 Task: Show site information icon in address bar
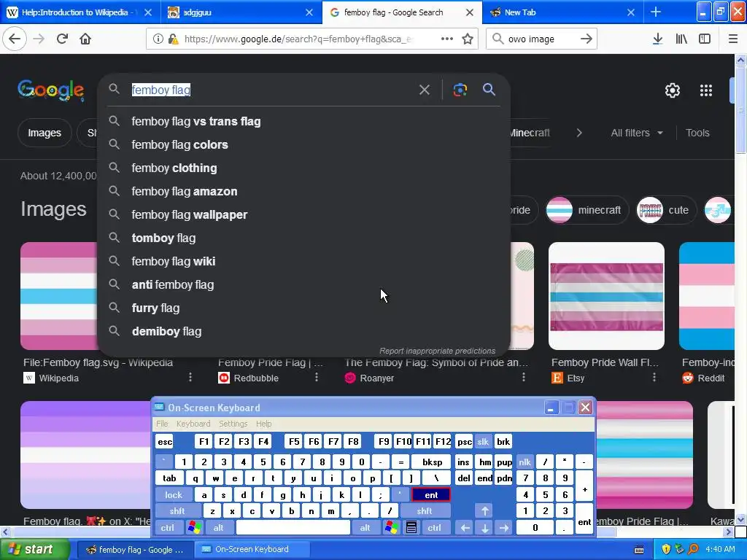pyautogui.click(x=158, y=39)
